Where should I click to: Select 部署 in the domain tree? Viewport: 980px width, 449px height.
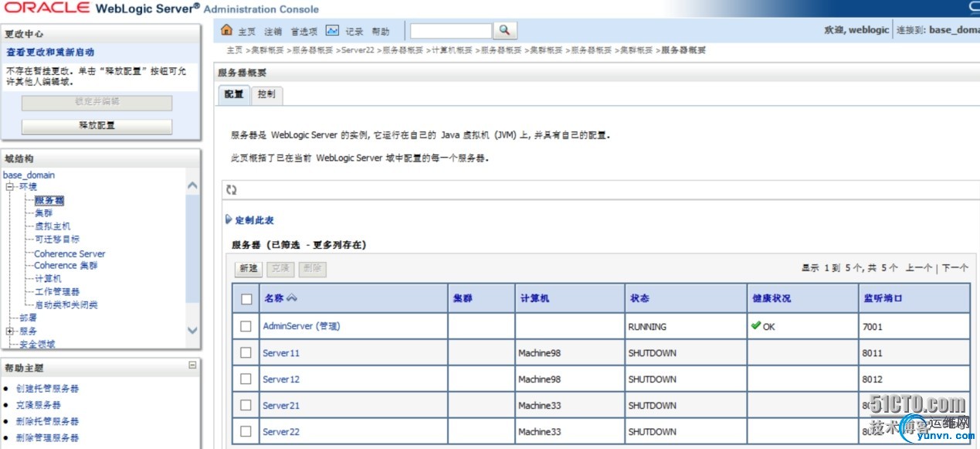pos(28,318)
